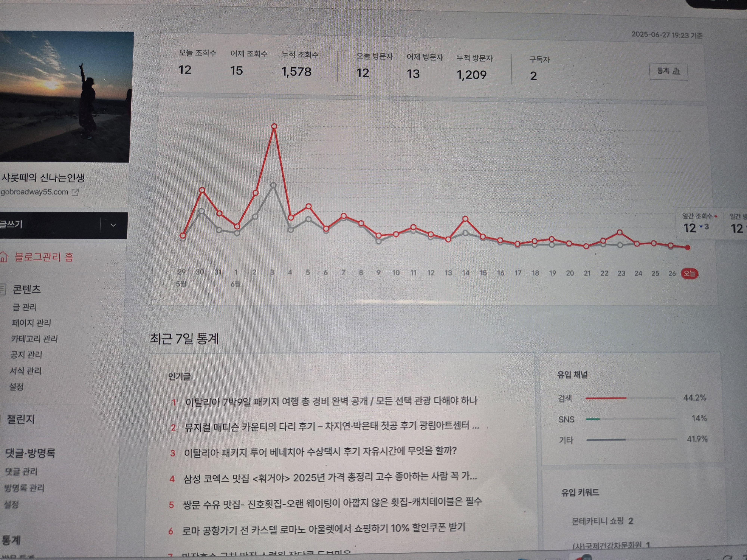Click the 몬테카티니 쇼핑 inflow keyword

pos(597,521)
